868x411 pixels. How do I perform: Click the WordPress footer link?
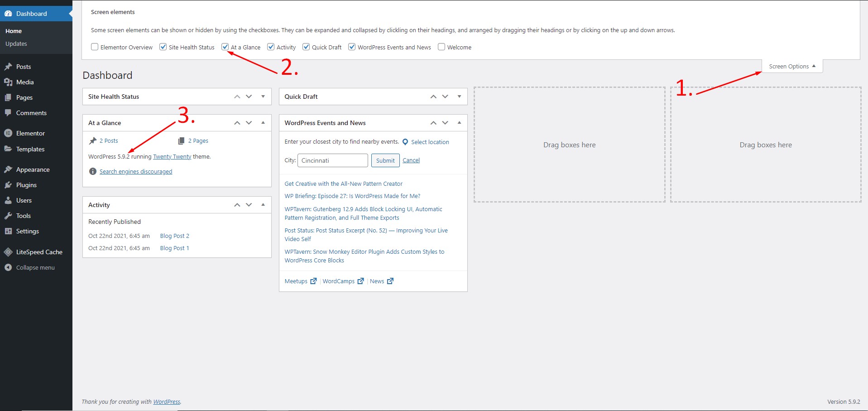[167, 402]
